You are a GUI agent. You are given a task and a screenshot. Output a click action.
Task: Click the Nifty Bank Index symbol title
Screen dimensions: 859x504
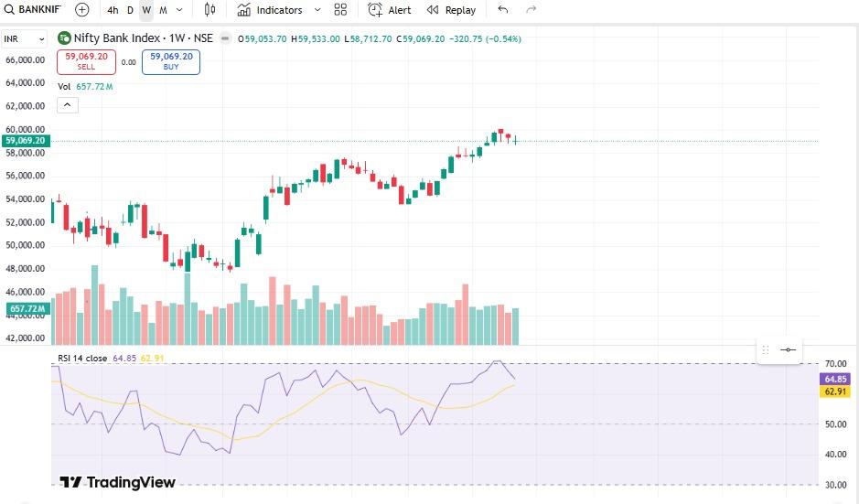point(143,38)
